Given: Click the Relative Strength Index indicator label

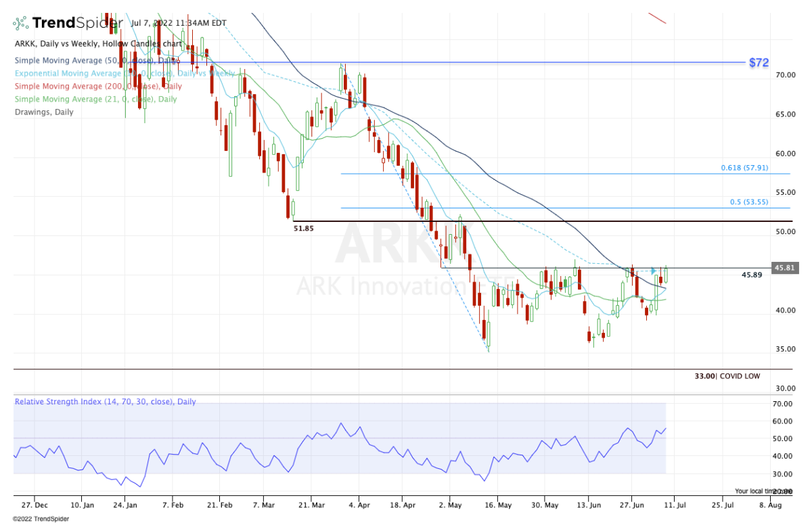Looking at the screenshot, I should [x=106, y=402].
